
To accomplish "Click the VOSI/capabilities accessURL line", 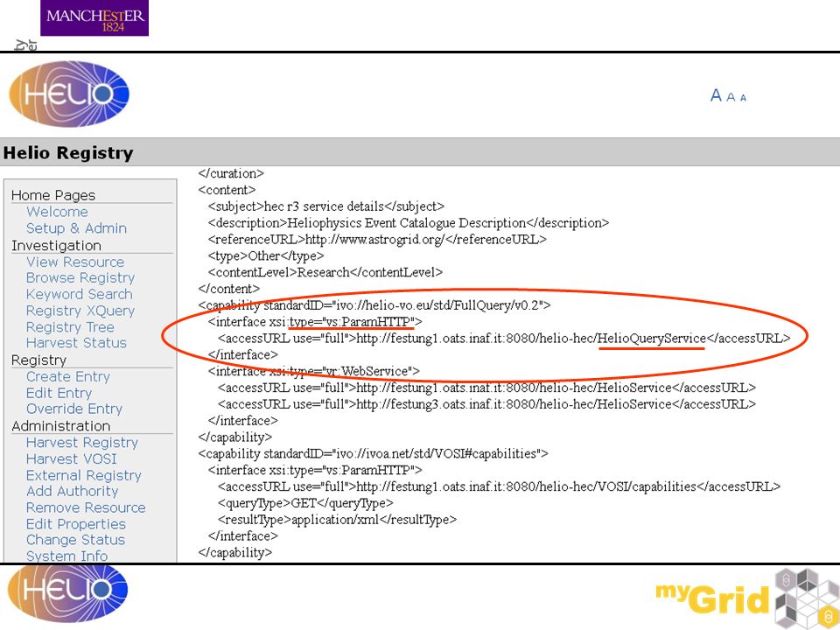I will [500, 487].
